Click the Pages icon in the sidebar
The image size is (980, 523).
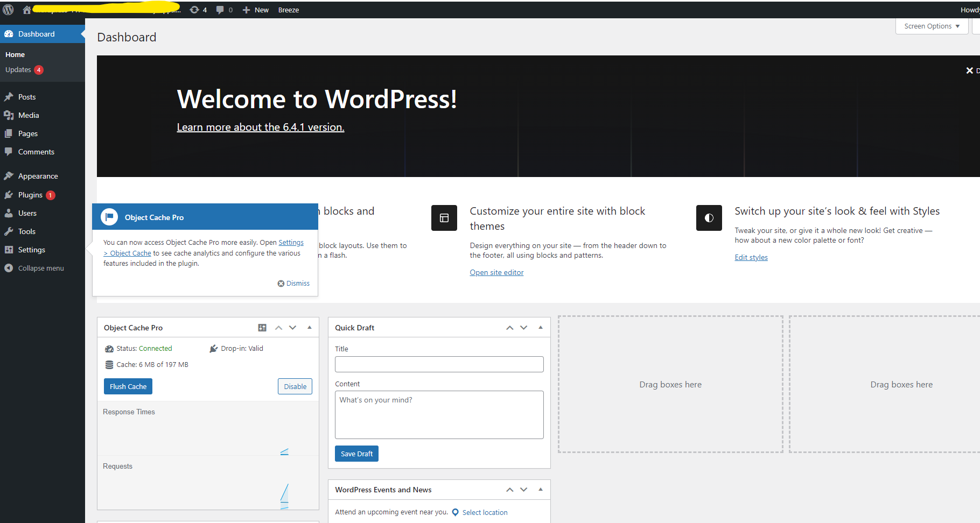tap(9, 133)
